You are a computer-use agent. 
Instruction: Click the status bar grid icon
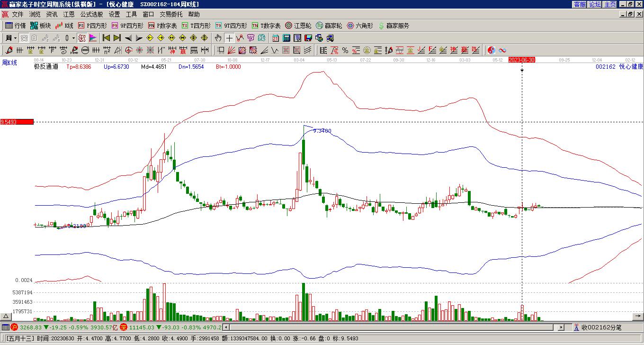pos(5,327)
